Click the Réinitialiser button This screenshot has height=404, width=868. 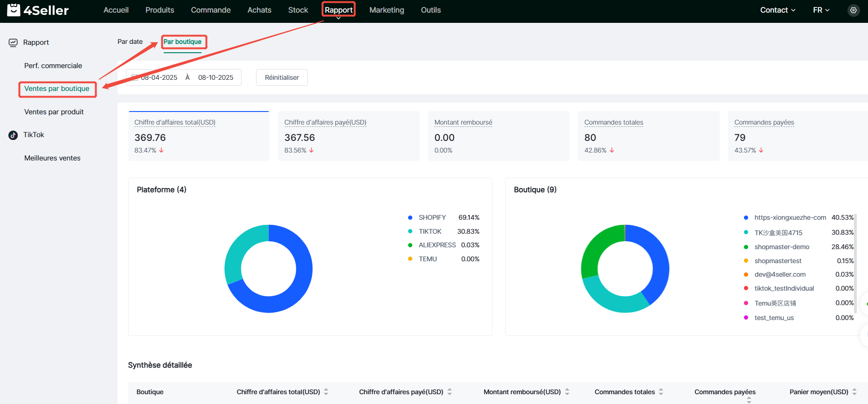coord(282,77)
